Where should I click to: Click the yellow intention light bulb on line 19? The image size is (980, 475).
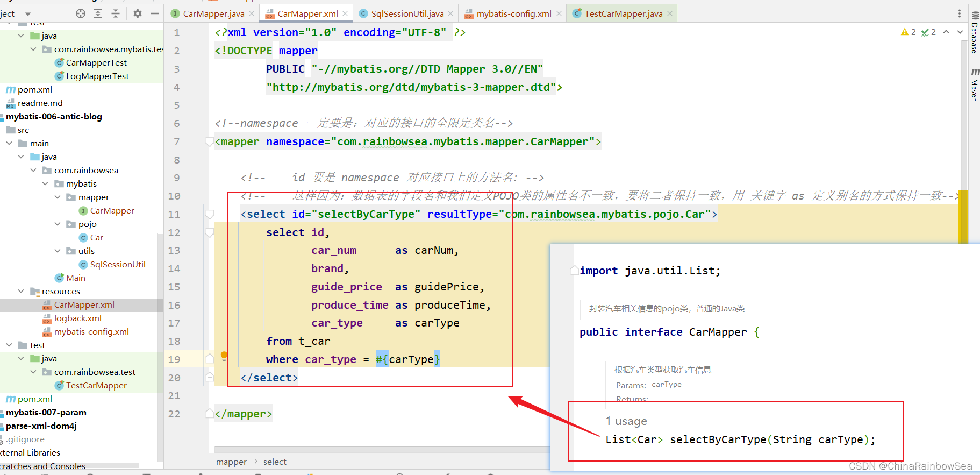coord(224,356)
